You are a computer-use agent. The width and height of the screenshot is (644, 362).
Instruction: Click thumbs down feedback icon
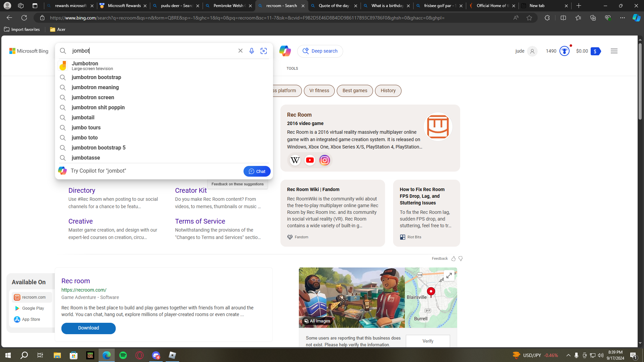461,259
